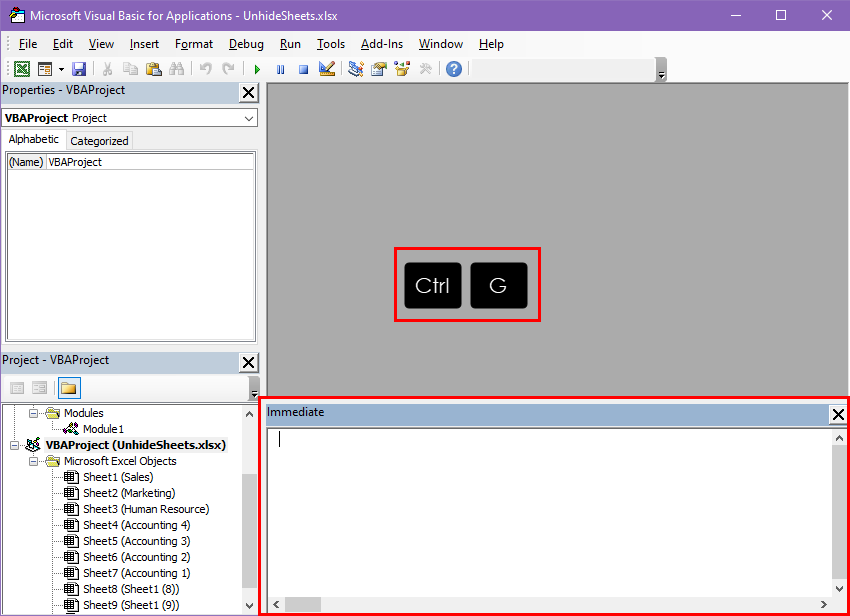Save the workbook with the floppy icon
Screen dimensions: 850x616
(x=79, y=69)
